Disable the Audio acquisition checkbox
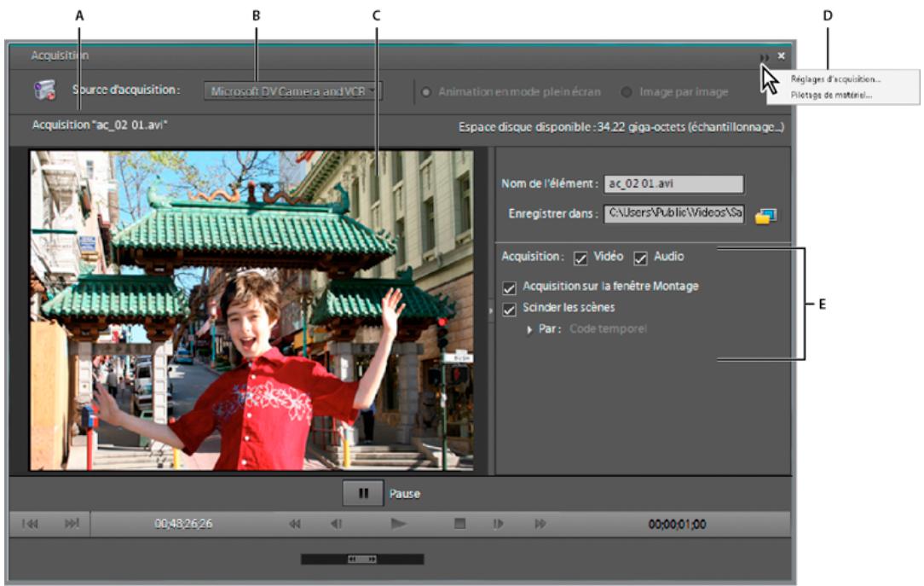Screen dimensions: 924x586 click(x=641, y=259)
